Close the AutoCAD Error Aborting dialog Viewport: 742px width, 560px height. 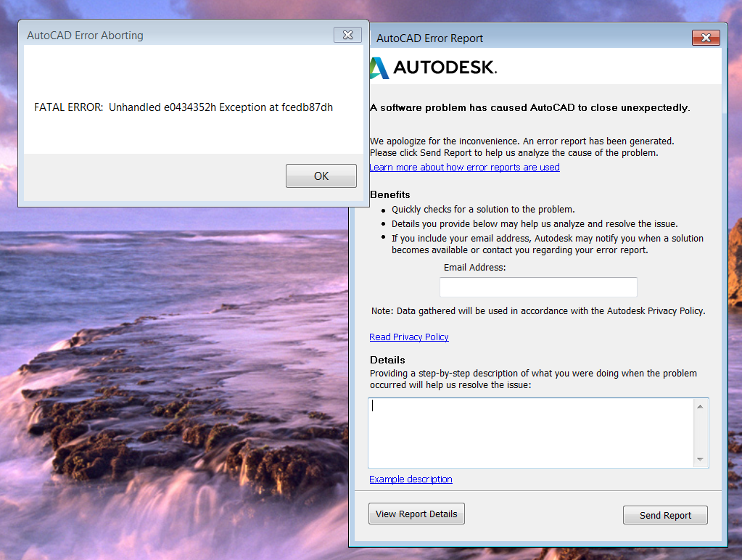347,34
